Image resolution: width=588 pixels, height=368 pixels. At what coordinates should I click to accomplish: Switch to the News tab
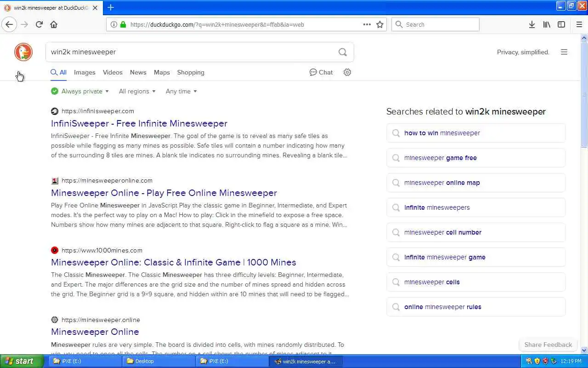pyautogui.click(x=138, y=72)
